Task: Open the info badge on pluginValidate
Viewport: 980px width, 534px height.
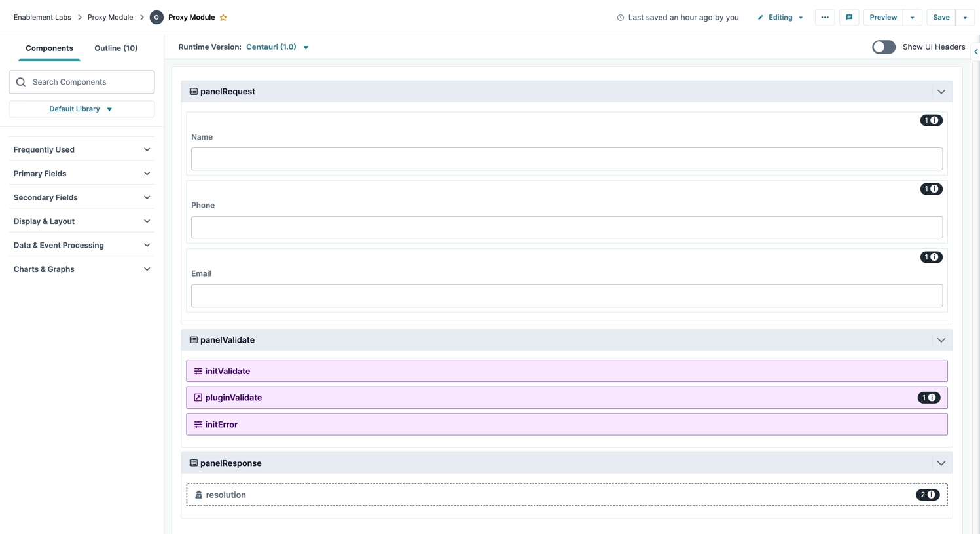Action: pyautogui.click(x=929, y=398)
